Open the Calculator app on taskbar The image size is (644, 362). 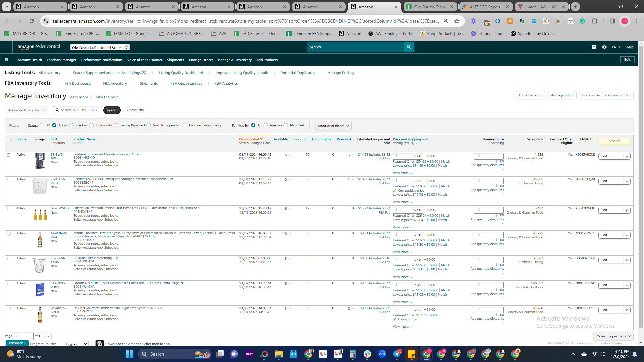coord(353,354)
